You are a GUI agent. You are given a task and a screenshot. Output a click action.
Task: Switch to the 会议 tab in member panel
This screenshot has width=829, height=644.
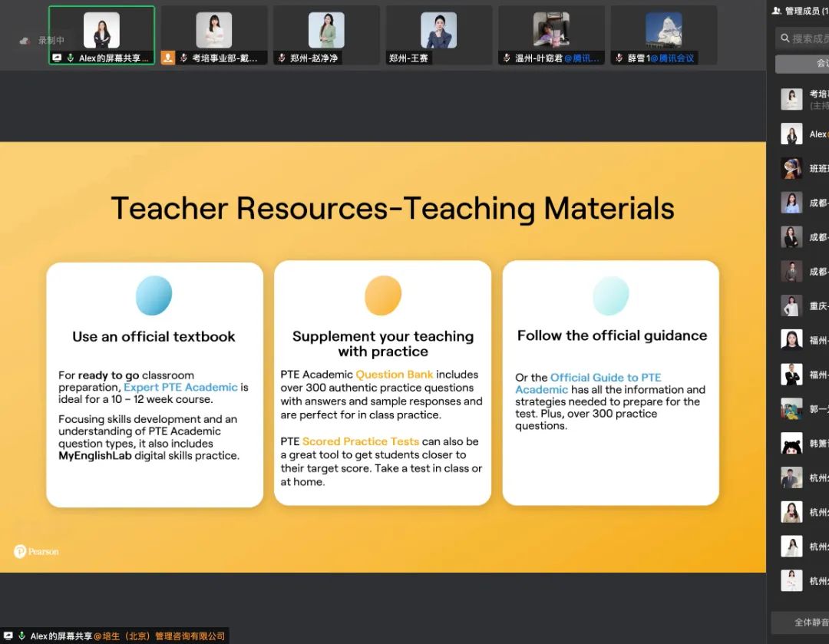coord(802,64)
